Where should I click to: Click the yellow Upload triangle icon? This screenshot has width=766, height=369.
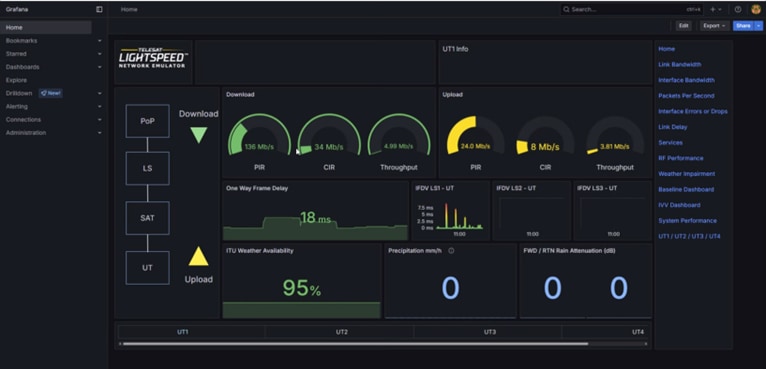click(198, 256)
